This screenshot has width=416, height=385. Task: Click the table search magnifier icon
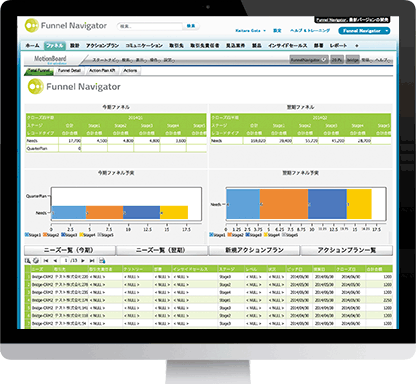28,260
